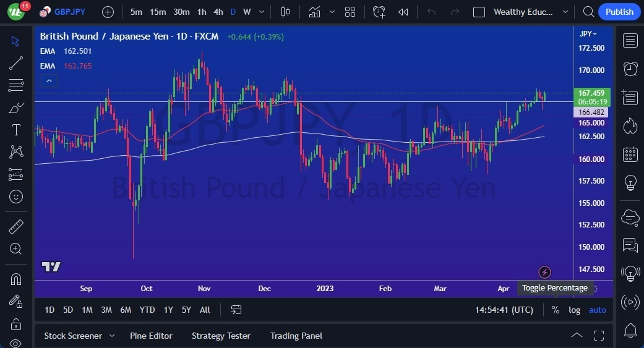The height and width of the screenshot is (348, 644).
Task: Collapse the indicator legend chevron
Action: pos(49,81)
